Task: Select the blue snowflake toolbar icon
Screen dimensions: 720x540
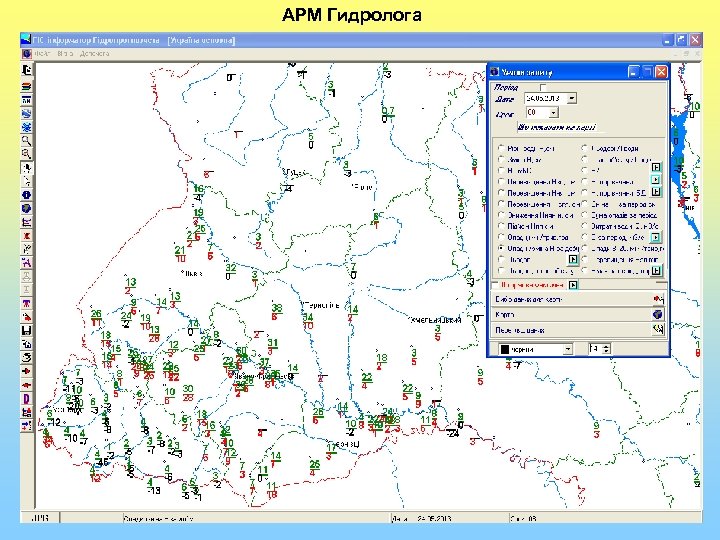Action: pos(27,127)
